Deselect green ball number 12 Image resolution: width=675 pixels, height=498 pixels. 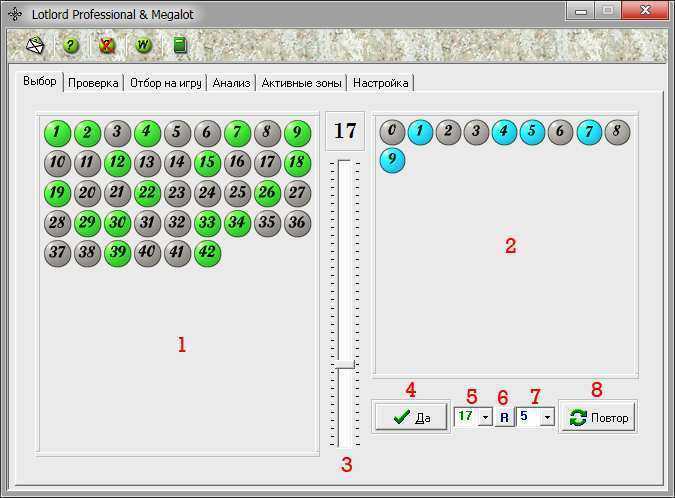coord(118,163)
